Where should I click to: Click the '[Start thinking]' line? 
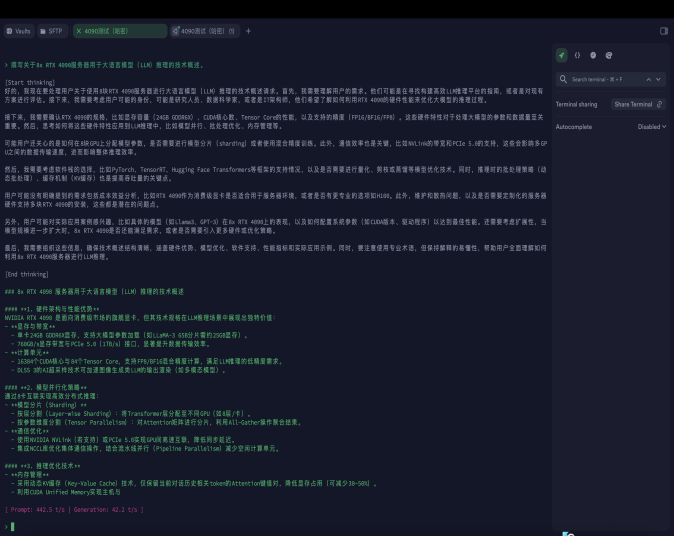tap(30, 82)
